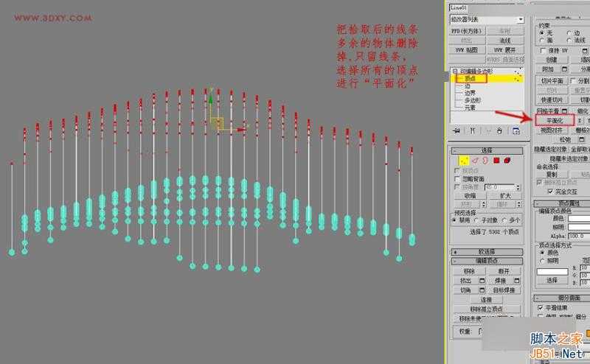Select preview 多个 (Multi) radio button
The height and width of the screenshot is (364, 590).
[x=504, y=220]
